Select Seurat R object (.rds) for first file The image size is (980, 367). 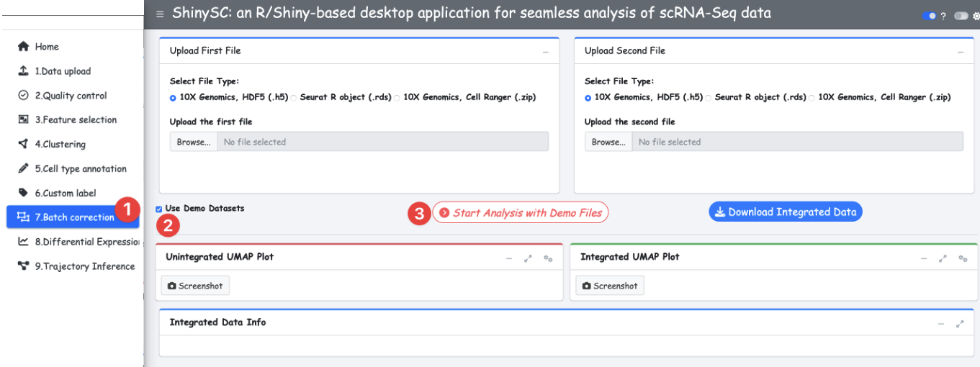pyautogui.click(x=294, y=98)
